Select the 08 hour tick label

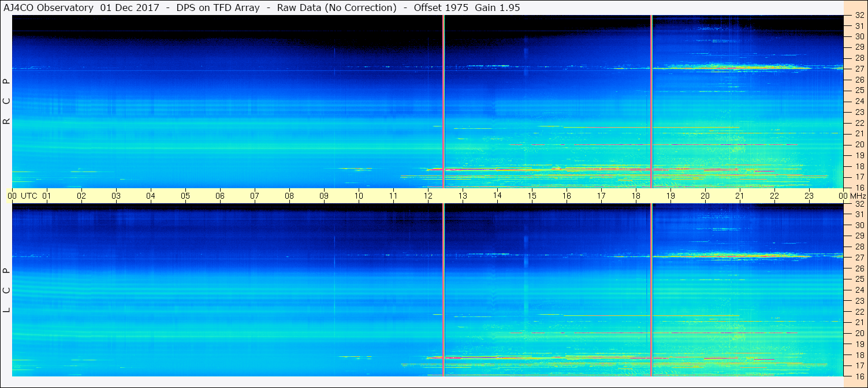tap(289, 196)
